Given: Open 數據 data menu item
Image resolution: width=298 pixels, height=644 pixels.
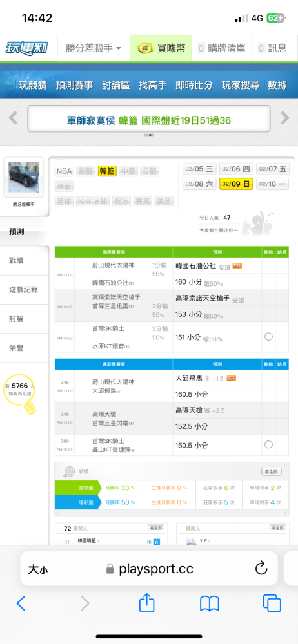Looking at the screenshot, I should 277,85.
